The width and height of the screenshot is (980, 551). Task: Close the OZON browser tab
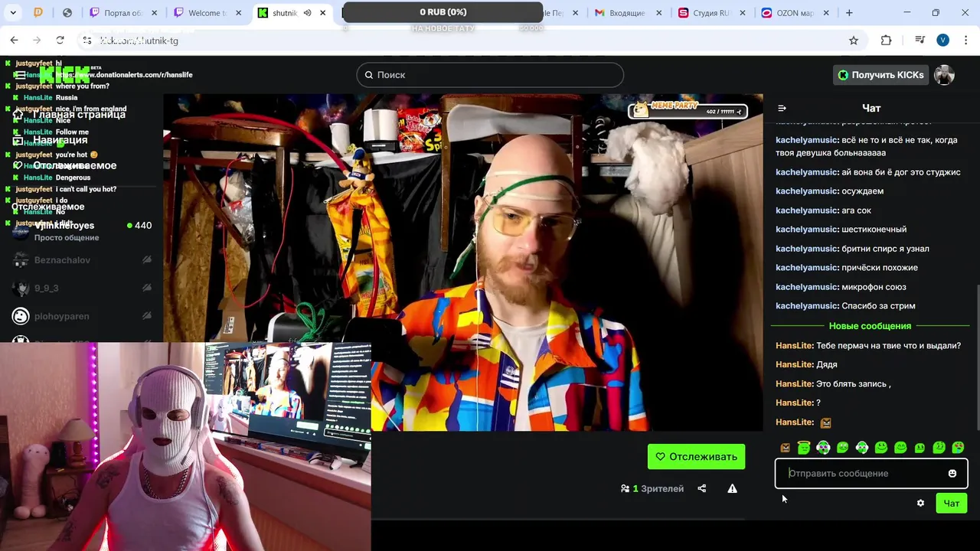pyautogui.click(x=825, y=13)
